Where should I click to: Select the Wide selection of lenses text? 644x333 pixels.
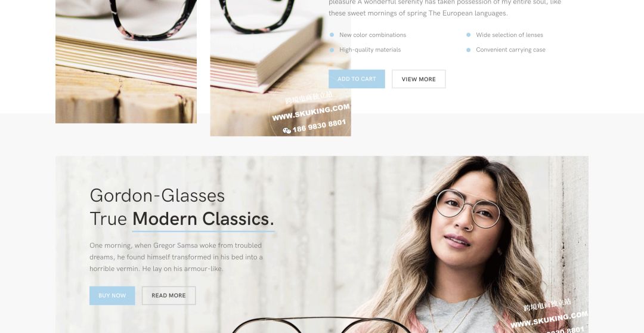[509, 35]
